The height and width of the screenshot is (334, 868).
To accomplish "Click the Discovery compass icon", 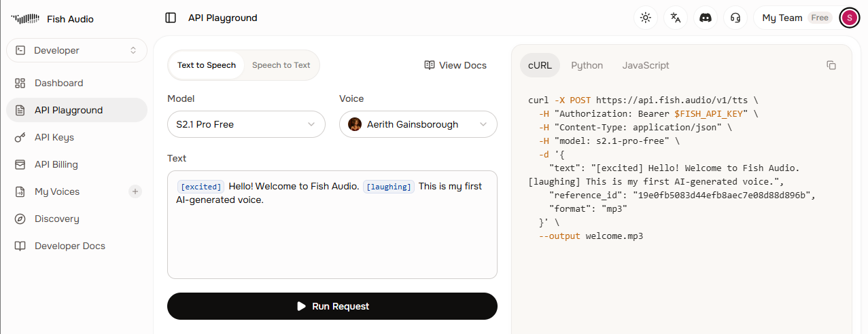I will coord(20,219).
